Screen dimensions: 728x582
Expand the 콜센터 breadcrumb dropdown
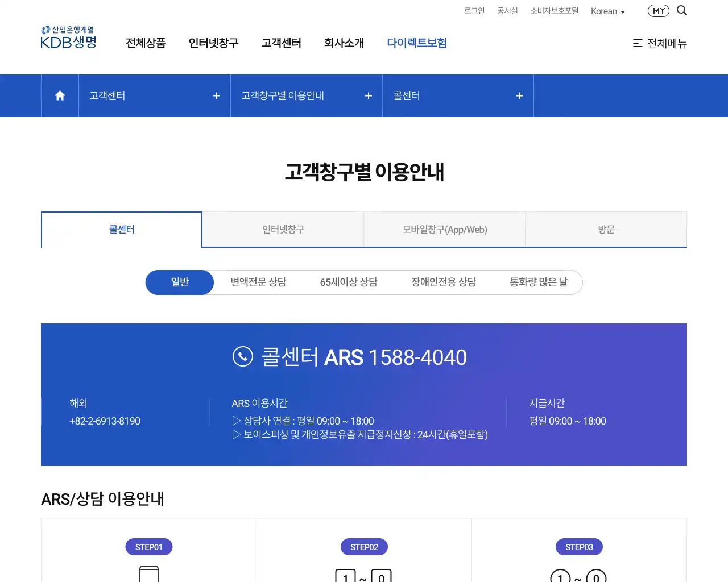click(519, 95)
